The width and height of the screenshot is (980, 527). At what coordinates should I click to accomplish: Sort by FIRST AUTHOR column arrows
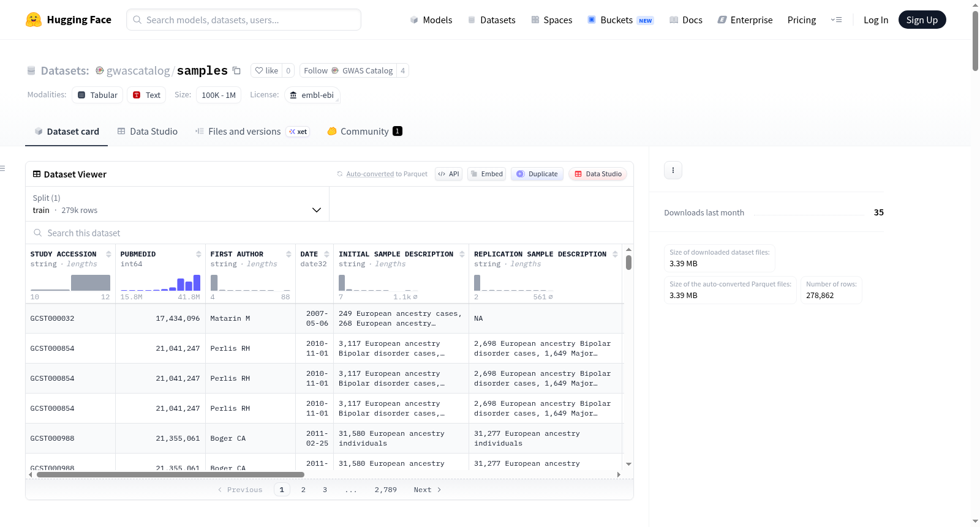[x=288, y=254]
